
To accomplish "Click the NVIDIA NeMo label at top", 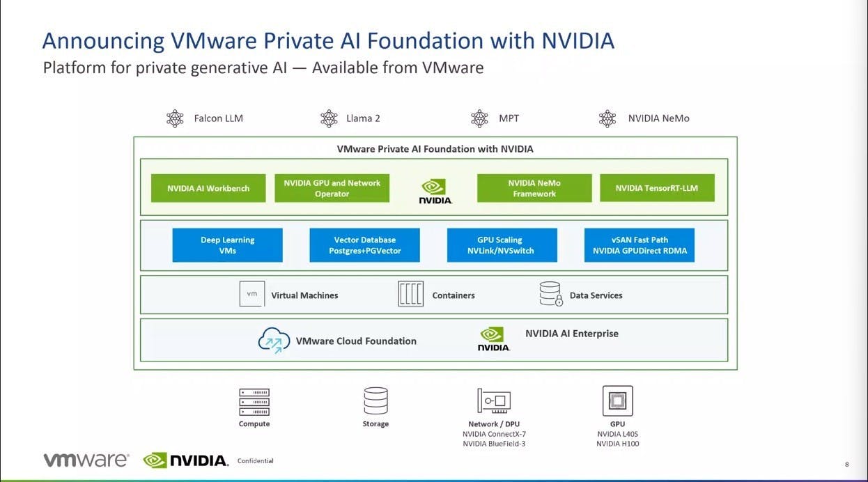I will pos(658,118).
